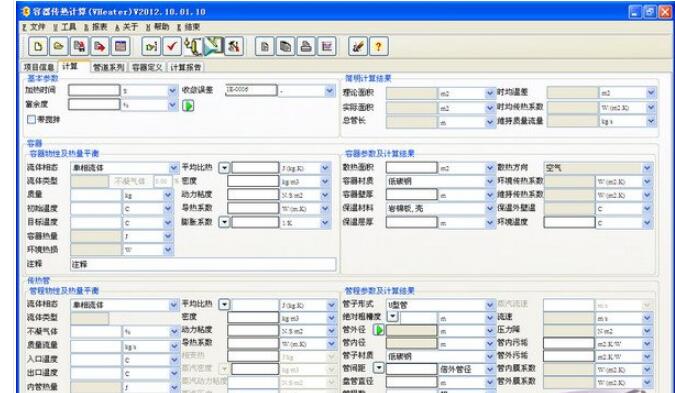Viewport: 675px width, 393px height.
Task: Expand the 加热时间 unit dropdown
Action: tap(173, 91)
